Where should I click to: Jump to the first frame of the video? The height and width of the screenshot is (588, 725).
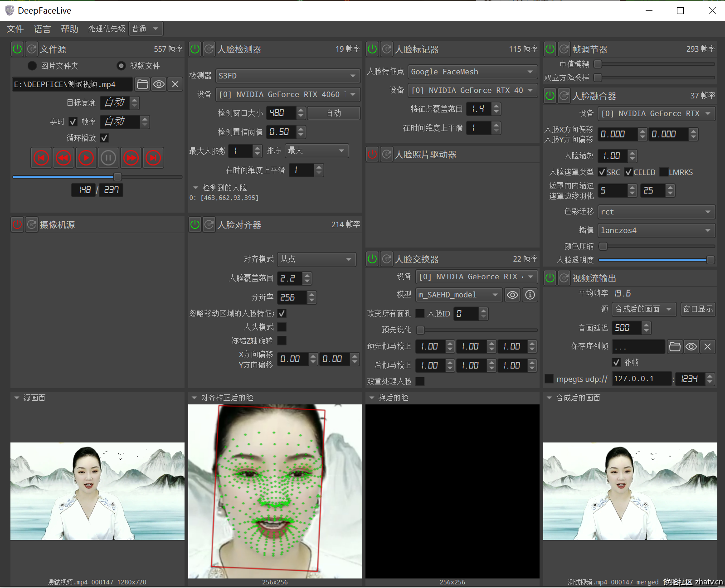(x=41, y=158)
